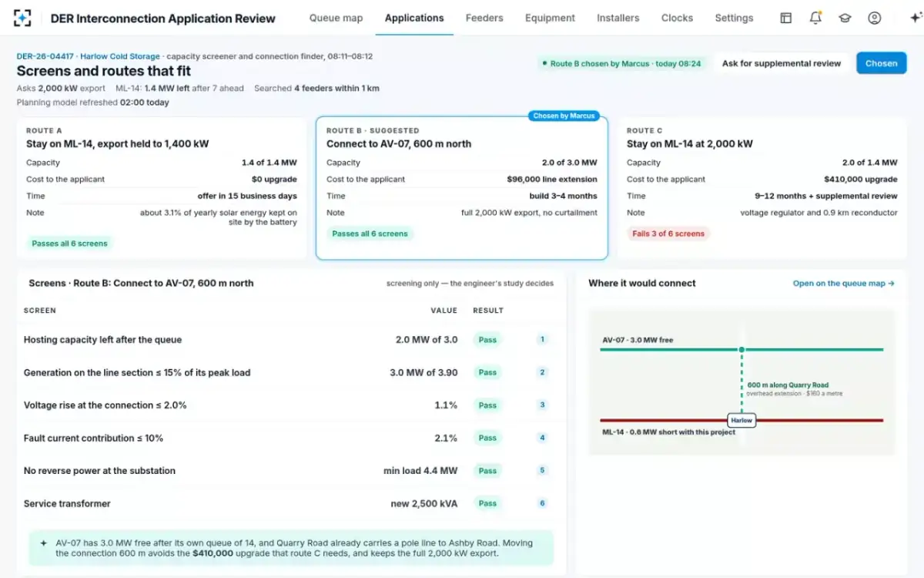
Task: Open the user account icon
Action: click(x=874, y=18)
